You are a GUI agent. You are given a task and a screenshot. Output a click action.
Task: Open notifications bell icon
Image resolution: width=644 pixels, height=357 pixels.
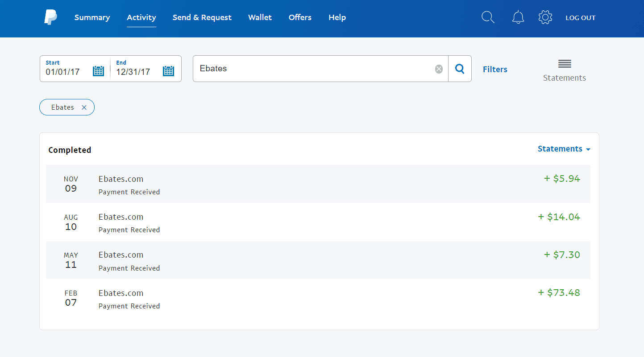coord(518,17)
